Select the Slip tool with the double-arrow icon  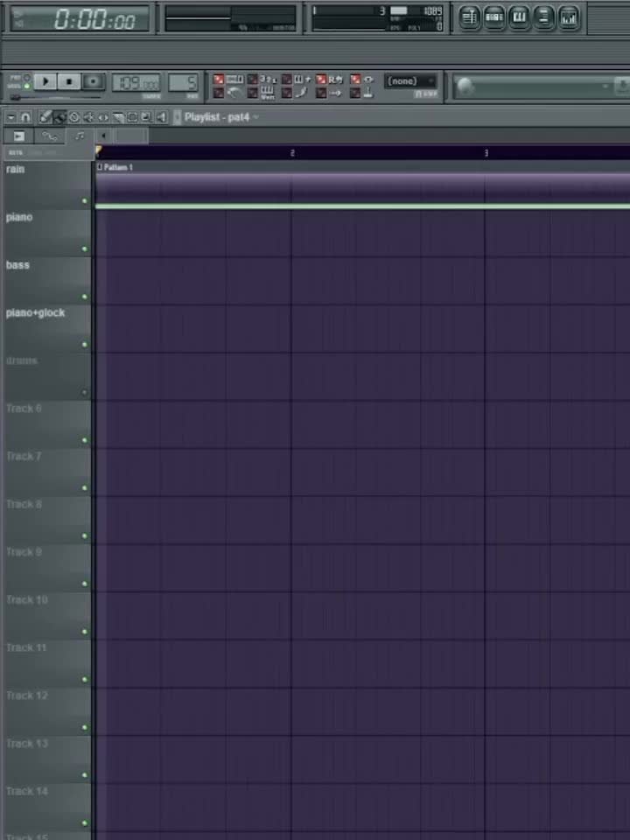point(103,116)
